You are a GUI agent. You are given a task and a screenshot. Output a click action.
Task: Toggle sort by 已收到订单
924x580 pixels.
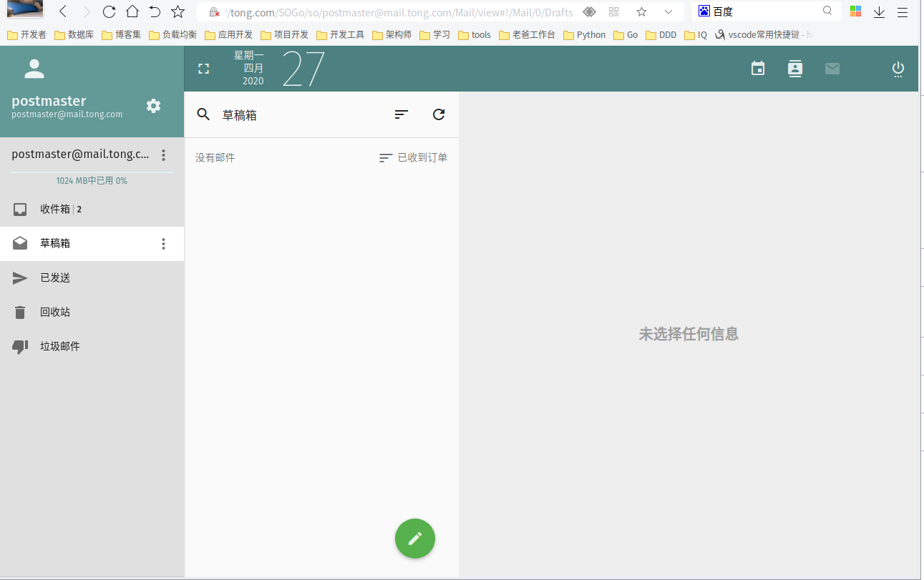click(x=413, y=157)
